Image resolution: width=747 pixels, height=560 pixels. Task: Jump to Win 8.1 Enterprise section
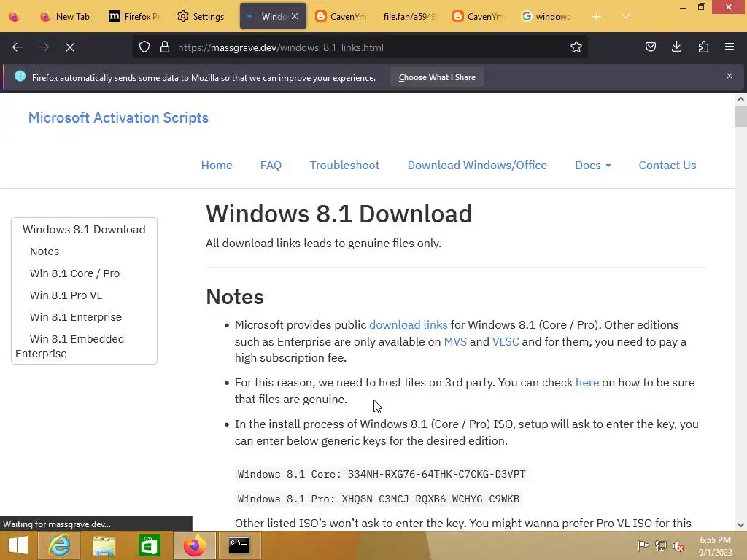click(x=76, y=316)
